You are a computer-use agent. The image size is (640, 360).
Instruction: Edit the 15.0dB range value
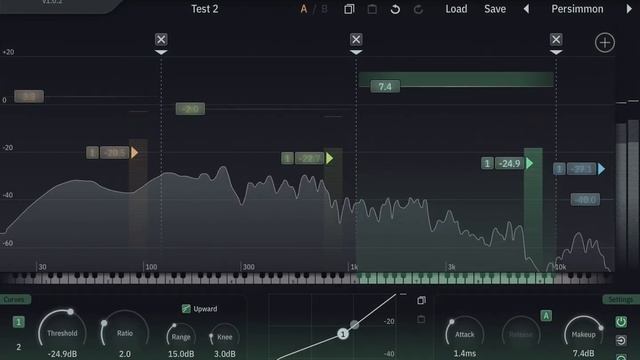(181, 354)
